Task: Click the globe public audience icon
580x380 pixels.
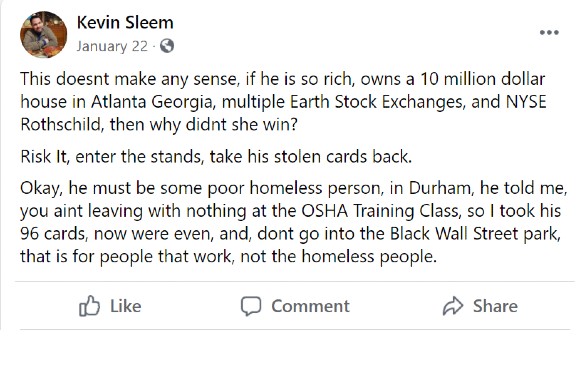Action: (167, 46)
